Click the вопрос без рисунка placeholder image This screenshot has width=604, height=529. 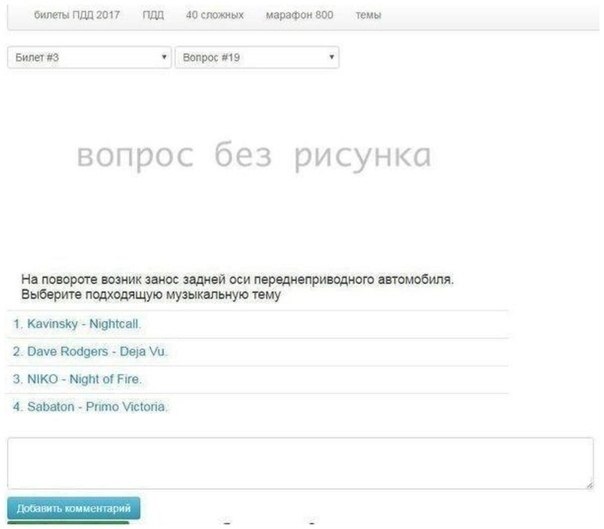click(254, 155)
